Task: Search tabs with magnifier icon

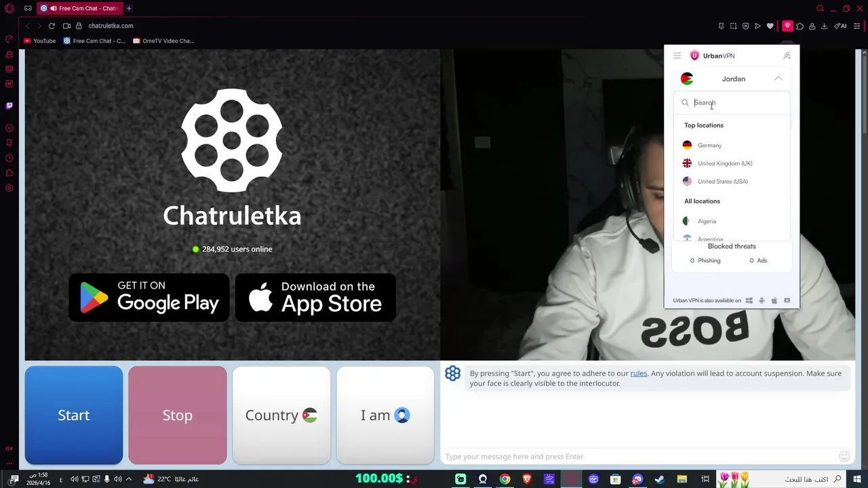Action: coord(820,9)
